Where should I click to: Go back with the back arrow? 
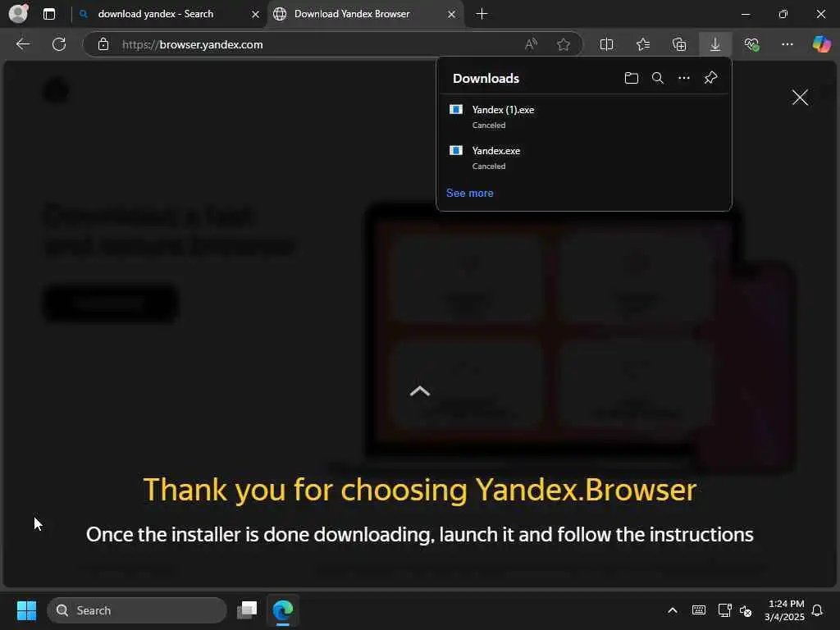point(22,44)
